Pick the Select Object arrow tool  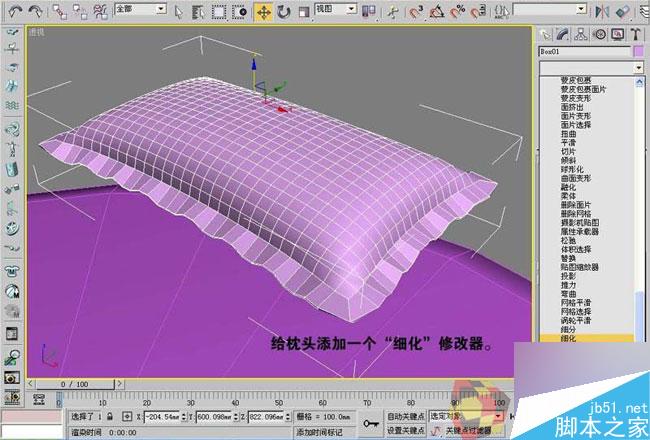[x=179, y=12]
